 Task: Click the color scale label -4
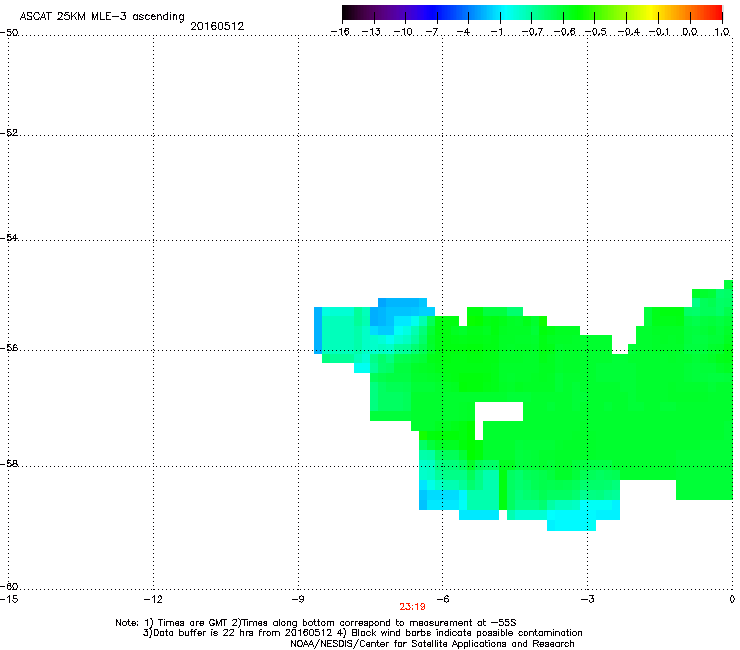(x=463, y=32)
